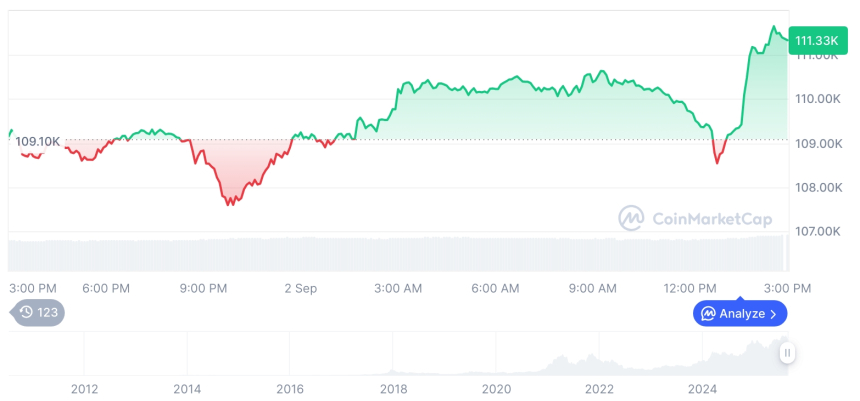Image resolution: width=860 pixels, height=401 pixels.
Task: Click the 107.00K price axis label
Action: click(817, 232)
